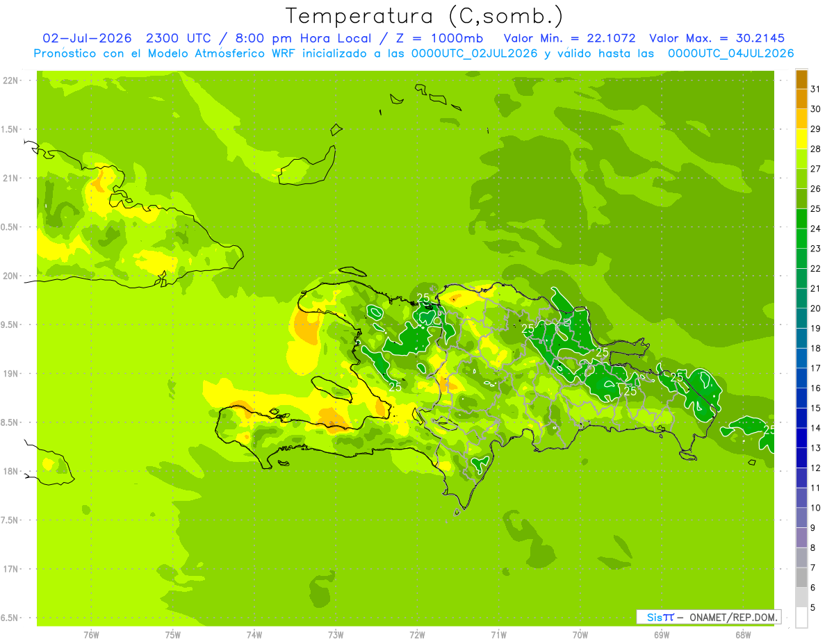The width and height of the screenshot is (834, 644).
Task: Click the '74W' longitude label
Action: (x=254, y=635)
